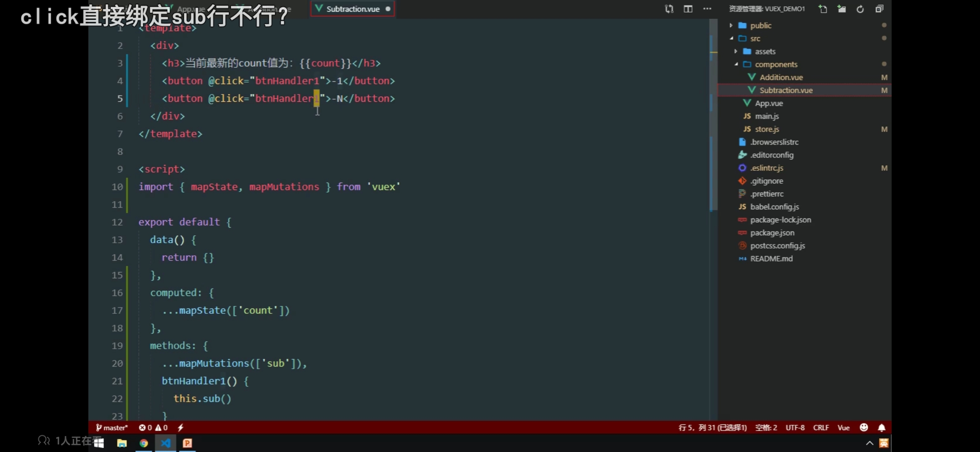Switch to the Subtraction.vue editor tab
980x452 pixels.
click(x=353, y=9)
